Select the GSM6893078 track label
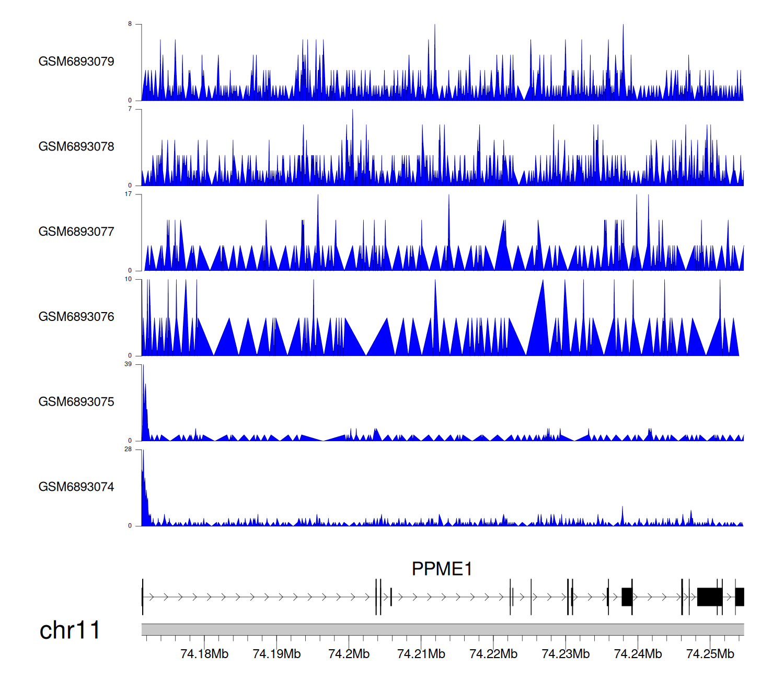The height and width of the screenshot is (690, 784). coord(76,147)
